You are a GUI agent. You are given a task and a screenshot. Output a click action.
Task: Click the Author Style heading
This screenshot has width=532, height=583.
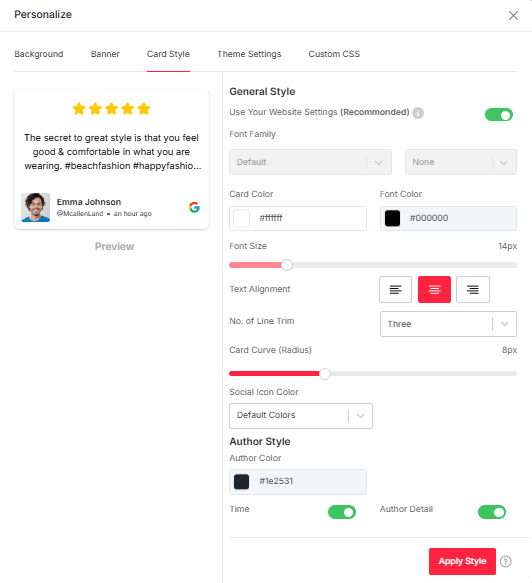[260, 441]
